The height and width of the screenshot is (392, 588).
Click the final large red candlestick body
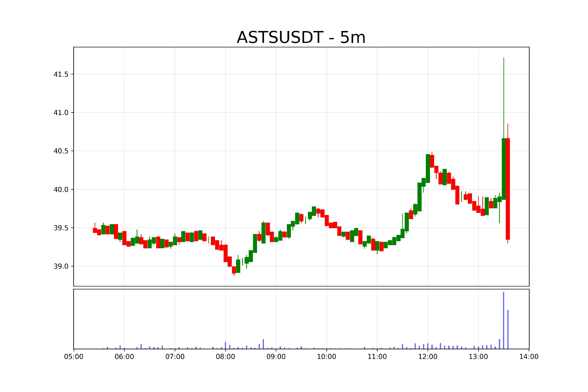point(508,189)
